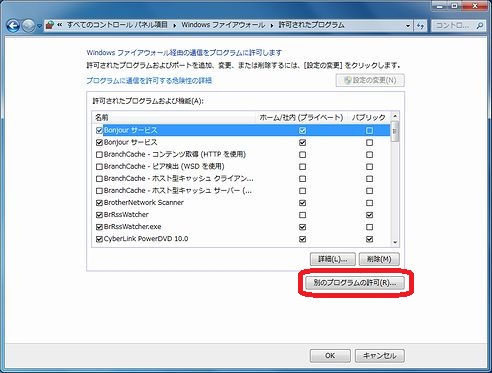Click the program list scrollbar thumb
The height and width of the screenshot is (373, 492).
[x=395, y=131]
